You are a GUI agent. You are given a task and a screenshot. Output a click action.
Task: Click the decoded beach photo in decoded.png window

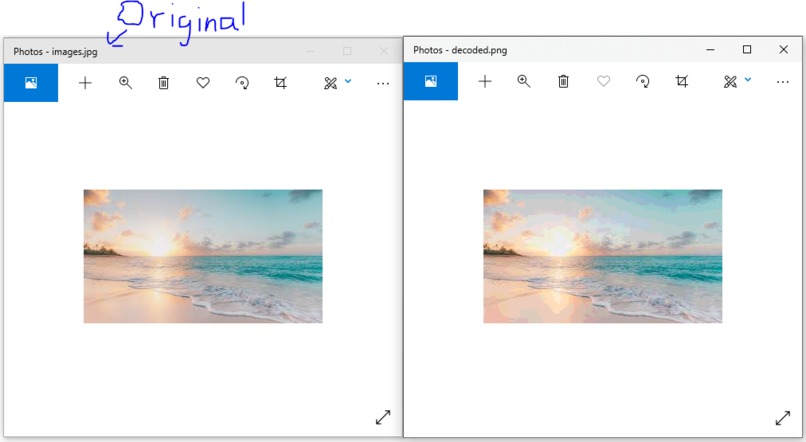tap(602, 256)
